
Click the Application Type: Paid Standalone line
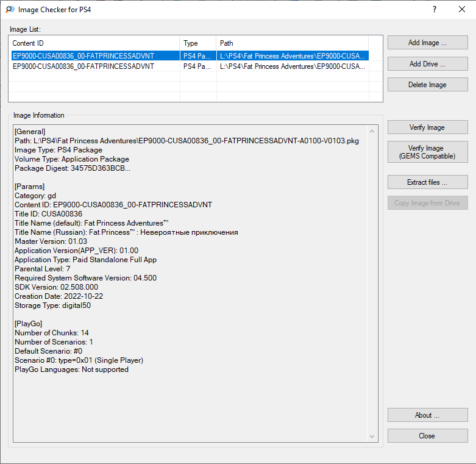click(x=85, y=260)
